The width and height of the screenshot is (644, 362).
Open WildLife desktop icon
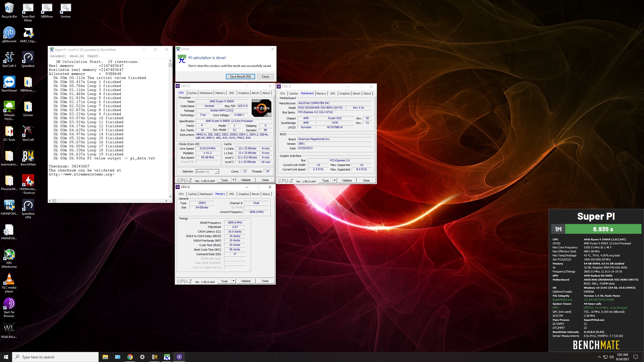click(x=9, y=330)
